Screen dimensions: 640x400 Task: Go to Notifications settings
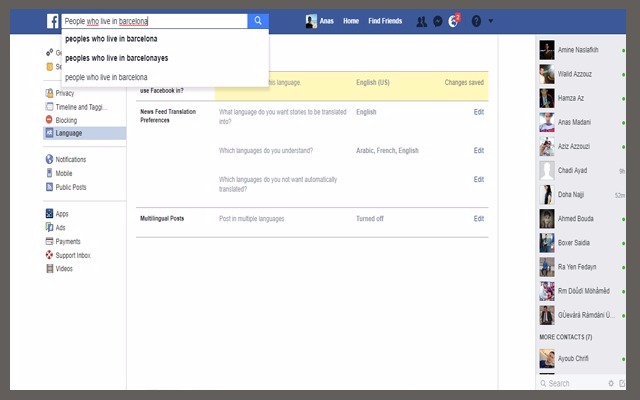[x=70, y=159]
